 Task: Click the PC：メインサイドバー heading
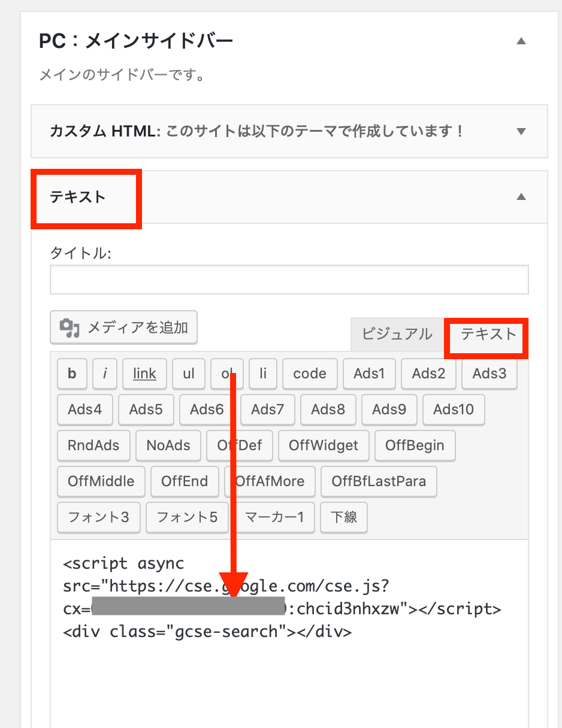136,41
